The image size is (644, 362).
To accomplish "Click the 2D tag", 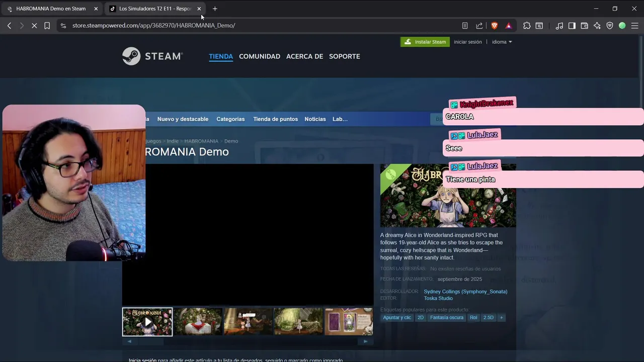I will tap(421, 318).
